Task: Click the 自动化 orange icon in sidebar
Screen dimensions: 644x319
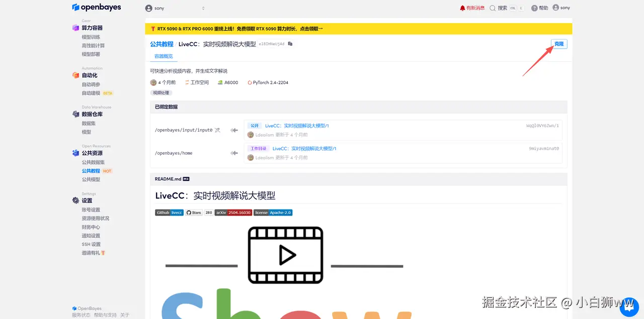Action: point(75,75)
